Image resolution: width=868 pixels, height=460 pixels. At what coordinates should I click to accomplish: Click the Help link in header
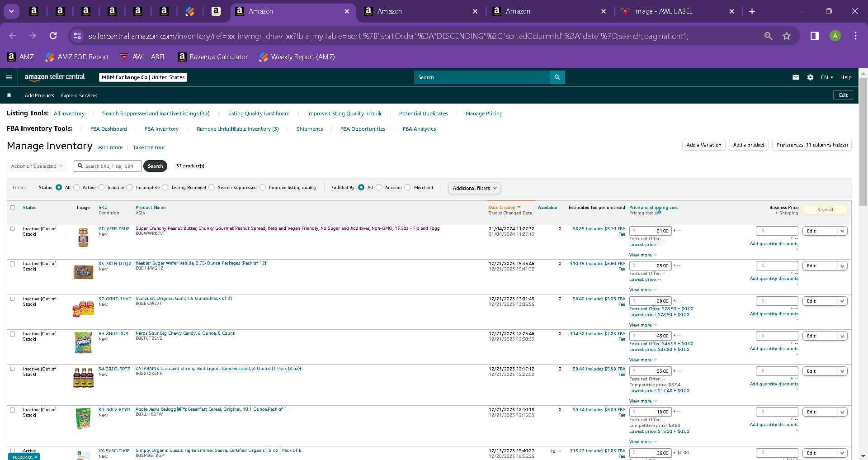846,77
